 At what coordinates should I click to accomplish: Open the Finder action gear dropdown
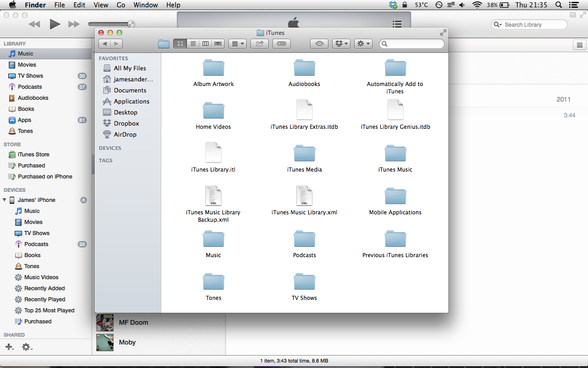click(363, 44)
